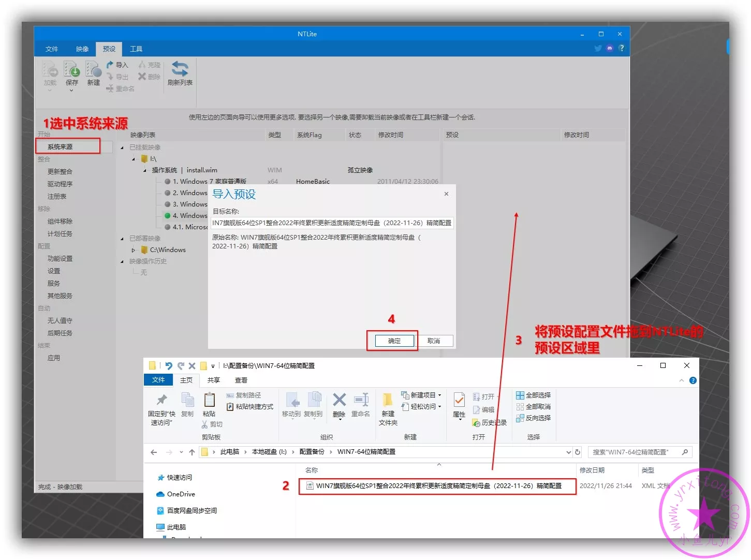The width and height of the screenshot is (751, 560).
Task: Click 复制路径 in Explorer ribbon
Action: click(244, 395)
